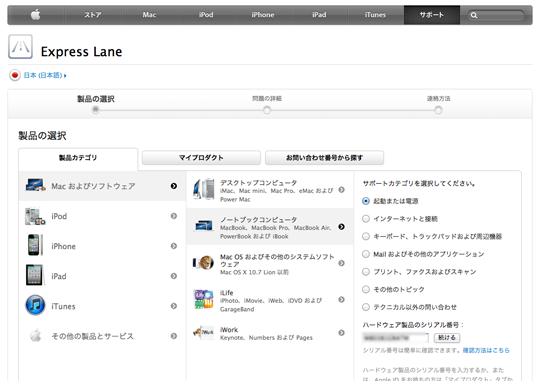Viewport: 540px width, 381px height.
Task: Open the iPhone navigation menu item
Action: pyautogui.click(x=263, y=15)
